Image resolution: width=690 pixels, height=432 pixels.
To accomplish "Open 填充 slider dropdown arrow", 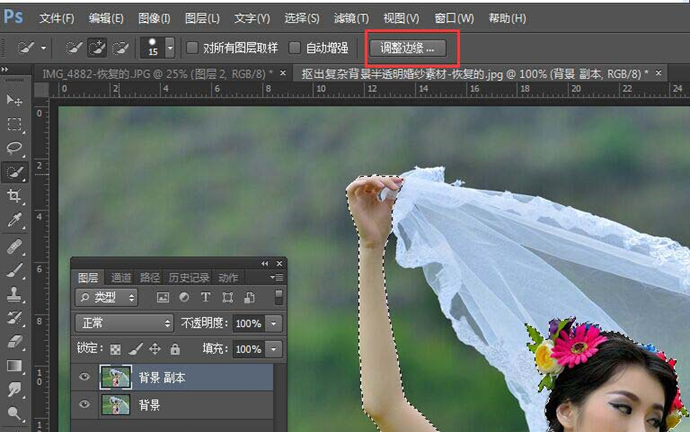I will (273, 349).
